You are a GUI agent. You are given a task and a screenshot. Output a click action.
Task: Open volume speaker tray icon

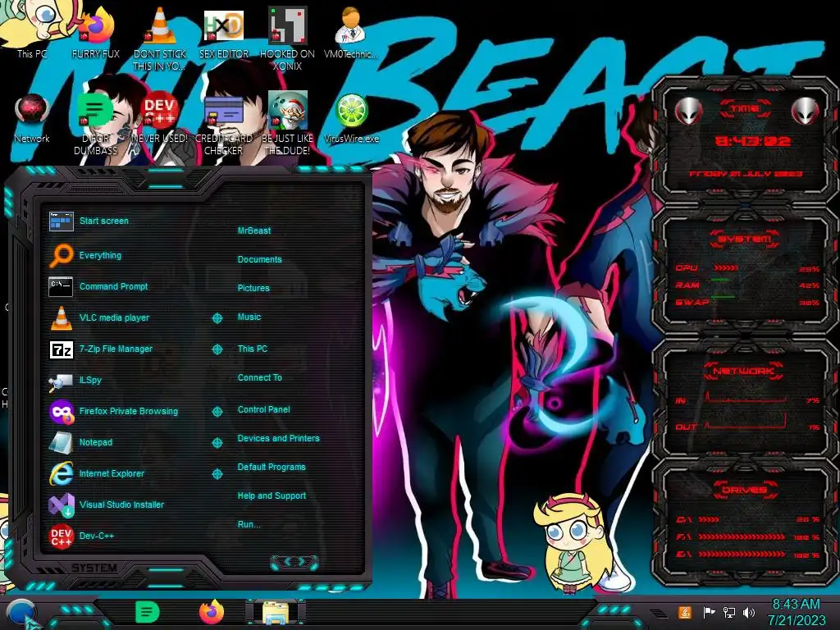click(x=749, y=612)
